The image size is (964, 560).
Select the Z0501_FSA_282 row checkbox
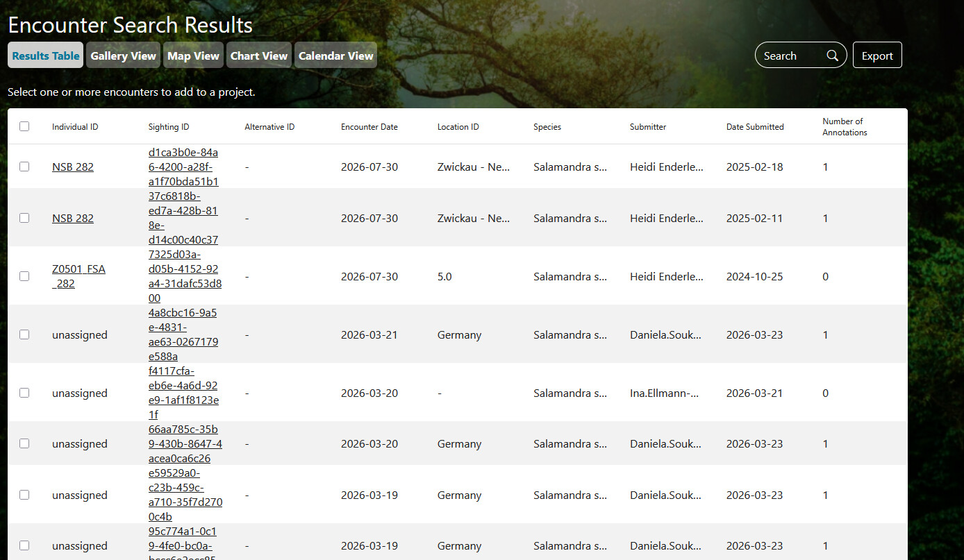[24, 276]
